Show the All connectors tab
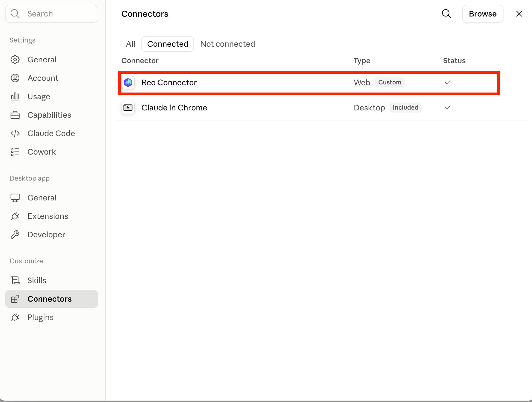532x402 pixels. point(130,44)
